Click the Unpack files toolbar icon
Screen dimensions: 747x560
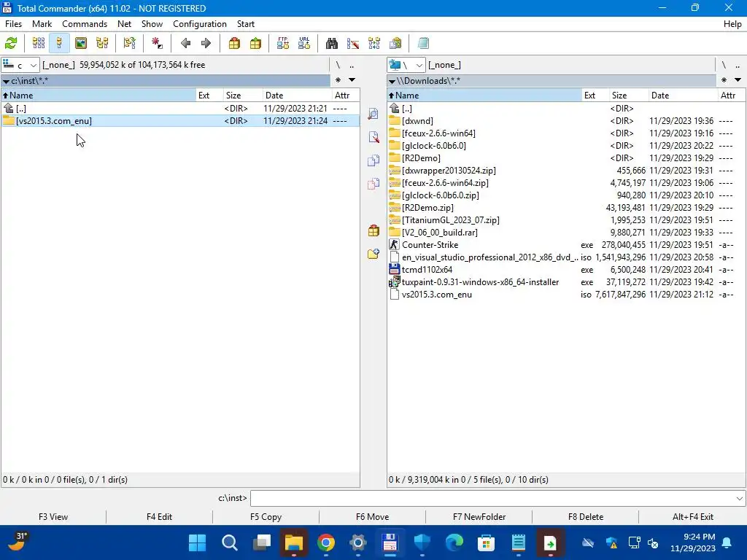[x=255, y=43]
